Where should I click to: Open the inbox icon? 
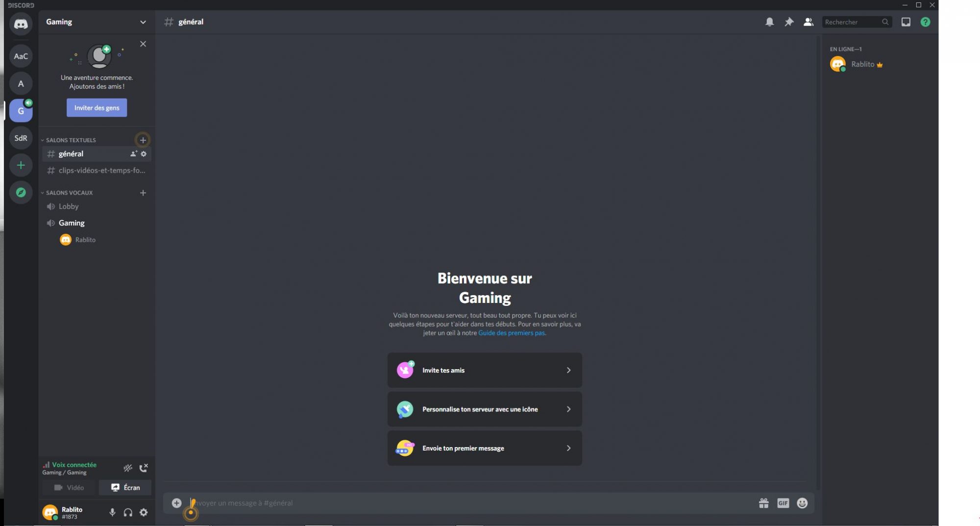[x=906, y=22]
